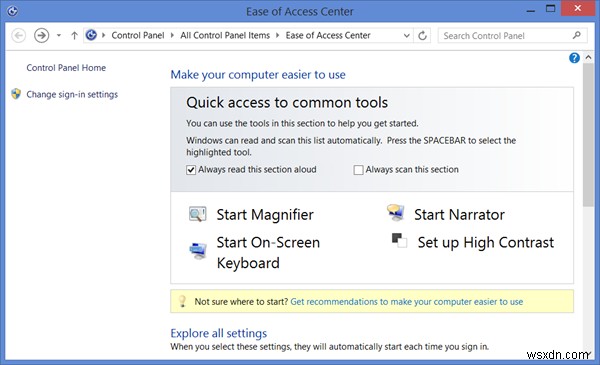Close the Ease of Access Center window
Image resolution: width=600 pixels, height=365 pixels.
pos(578,8)
